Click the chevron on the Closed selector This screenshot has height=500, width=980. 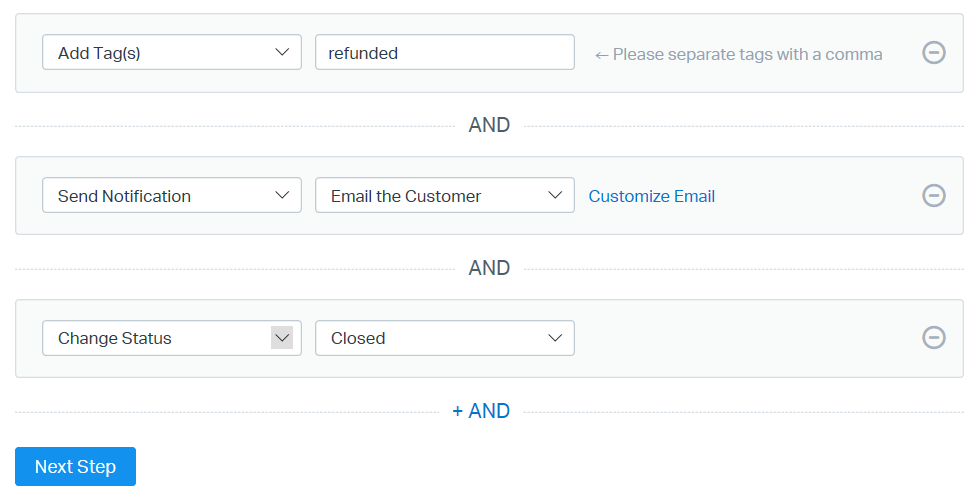555,338
